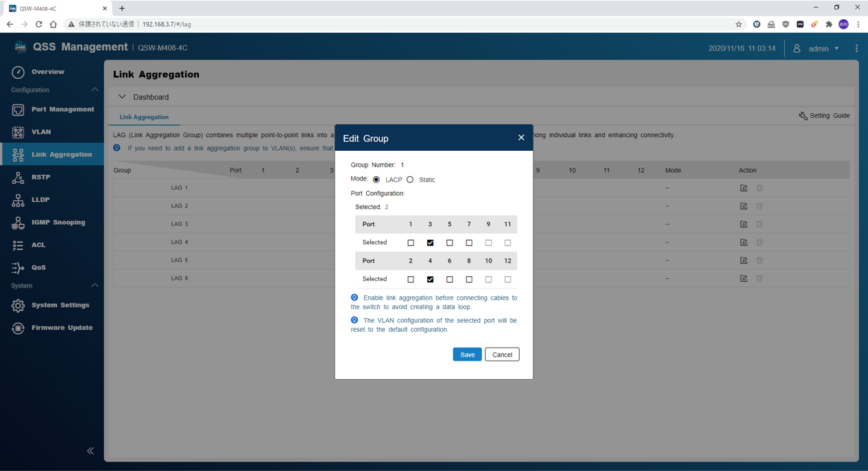This screenshot has width=868, height=471.
Task: Uncheck the port 3 checkbox
Action: click(x=430, y=243)
